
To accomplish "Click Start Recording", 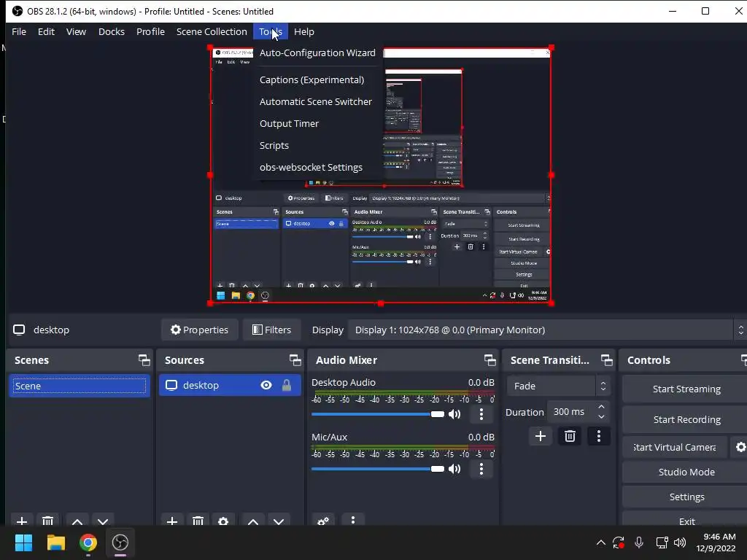I will [686, 419].
